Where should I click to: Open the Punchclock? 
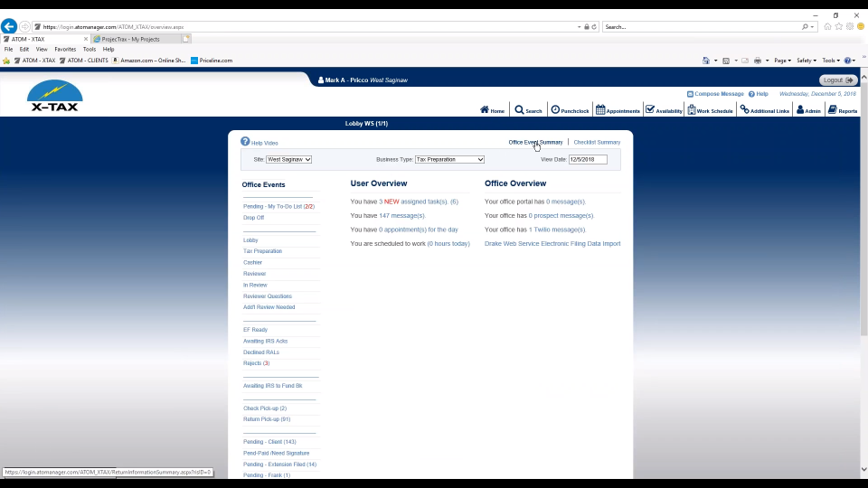(570, 110)
